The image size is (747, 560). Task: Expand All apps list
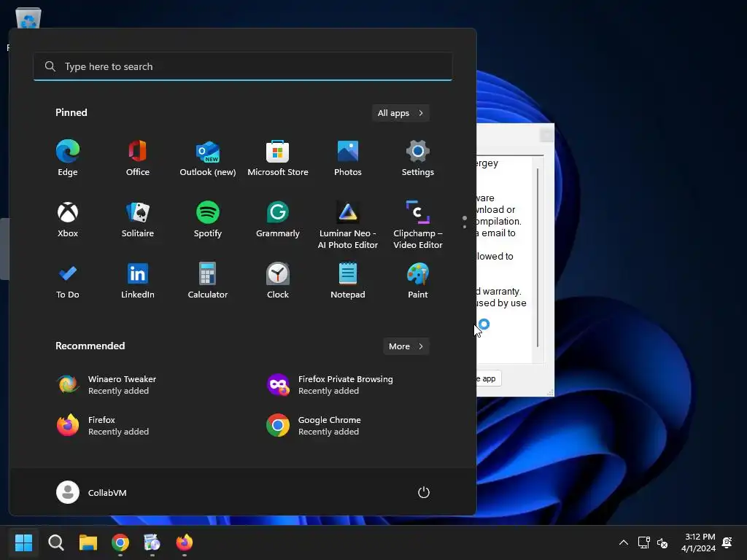tap(400, 113)
